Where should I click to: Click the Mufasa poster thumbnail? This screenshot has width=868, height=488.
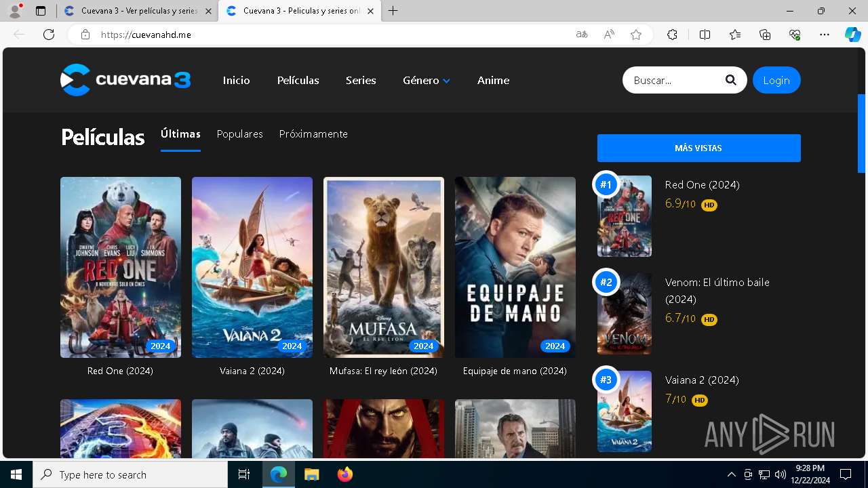click(x=384, y=267)
